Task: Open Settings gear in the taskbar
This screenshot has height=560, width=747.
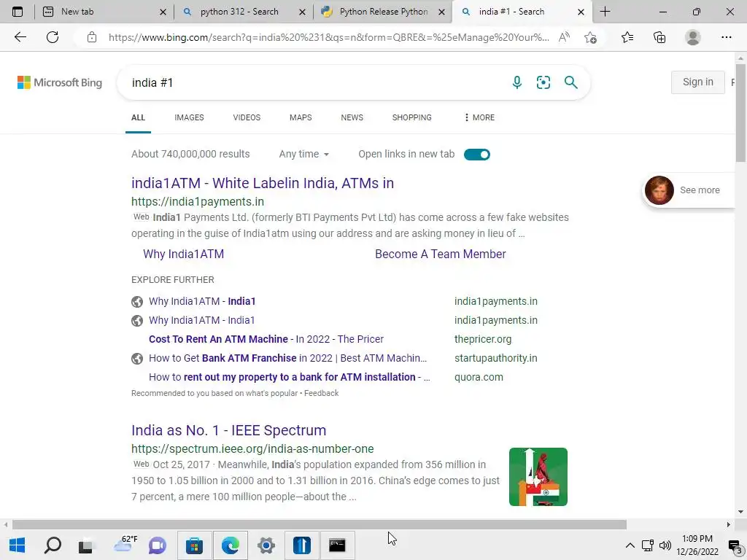Action: click(x=266, y=545)
